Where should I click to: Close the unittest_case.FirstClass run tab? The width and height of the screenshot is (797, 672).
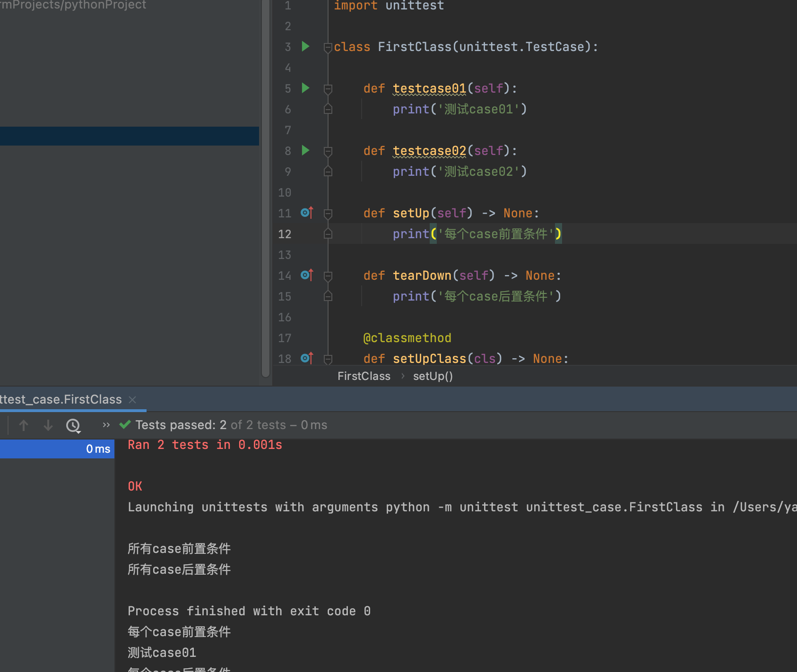tap(132, 400)
